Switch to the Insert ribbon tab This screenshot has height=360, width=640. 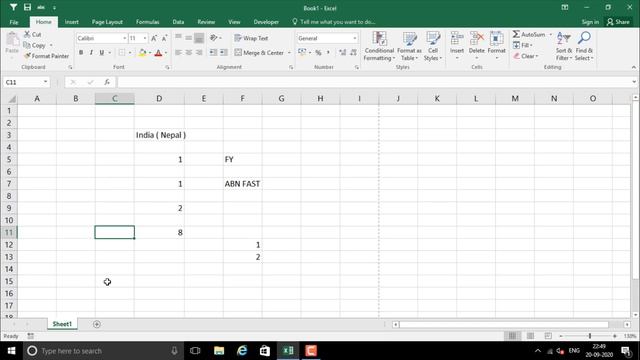71,22
